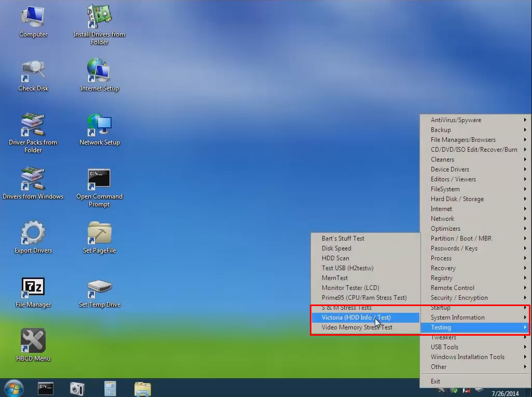The image size is (532, 397).
Task: Select the Export Drivers gear icon
Action: (x=33, y=237)
